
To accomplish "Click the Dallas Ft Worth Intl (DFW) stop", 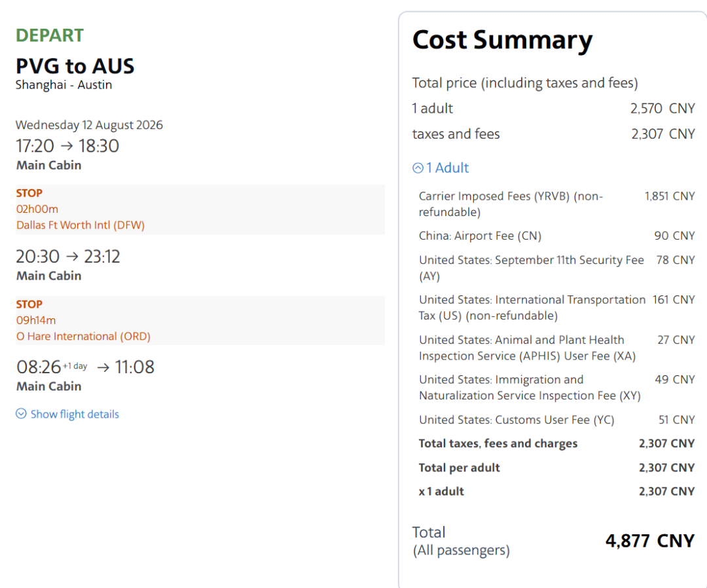I will (x=81, y=225).
